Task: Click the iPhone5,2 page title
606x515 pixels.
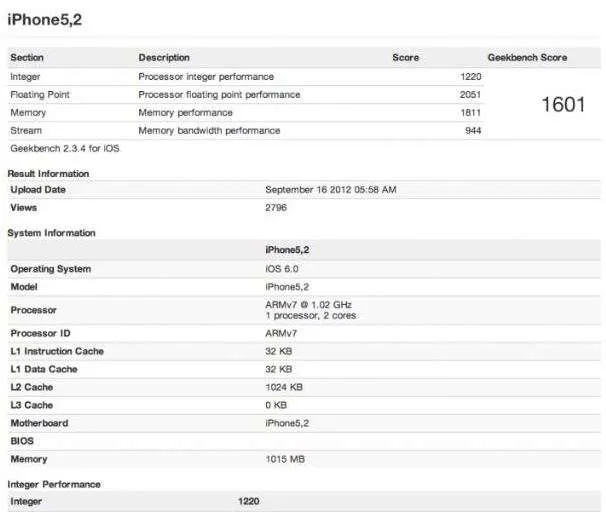Action: tap(45, 19)
